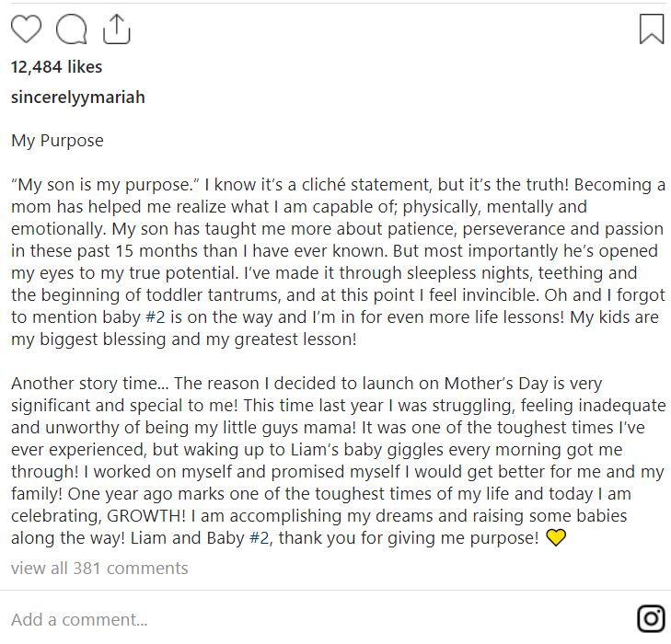
Task: Open the sincerelyymariah profile
Action: click(x=78, y=98)
